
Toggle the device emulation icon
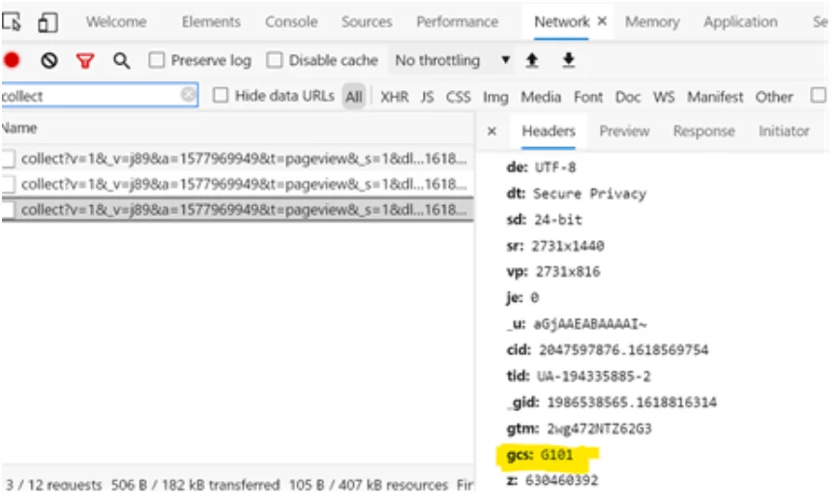pos(47,23)
